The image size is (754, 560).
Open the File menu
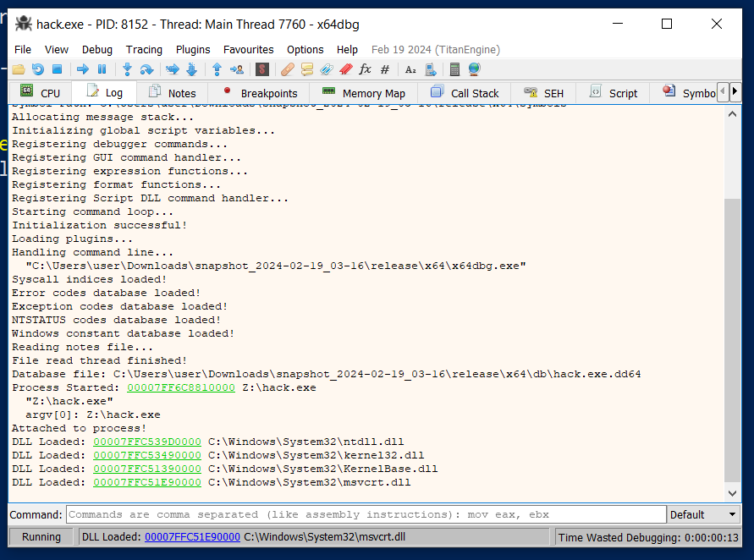tap(23, 50)
